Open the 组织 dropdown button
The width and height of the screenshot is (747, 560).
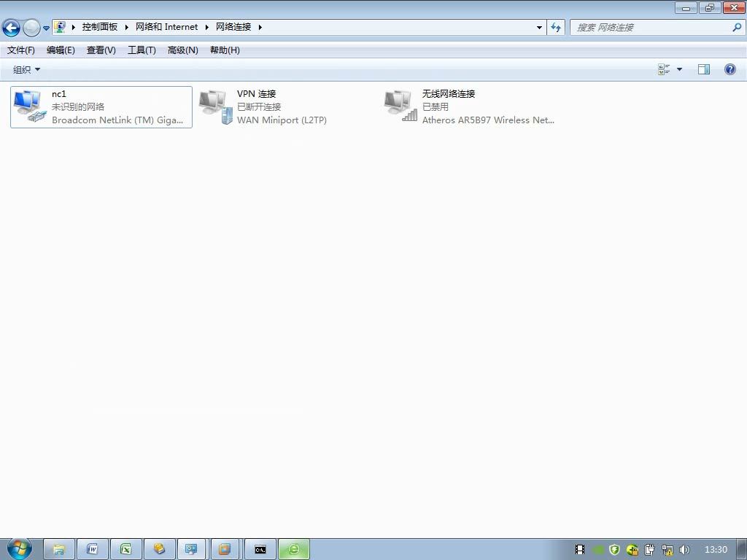click(x=26, y=69)
